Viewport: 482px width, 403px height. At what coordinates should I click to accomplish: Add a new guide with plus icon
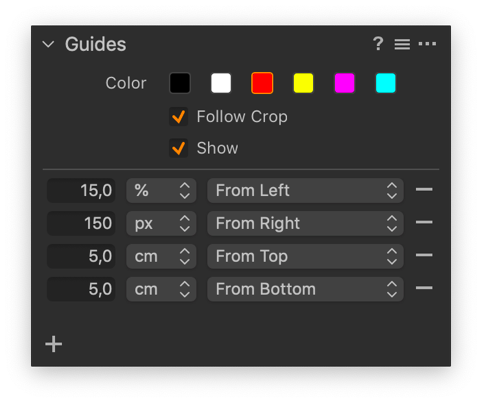tap(53, 344)
